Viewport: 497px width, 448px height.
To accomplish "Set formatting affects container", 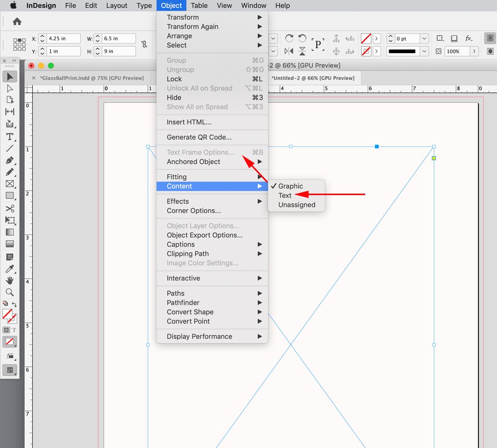I will pos(6,330).
